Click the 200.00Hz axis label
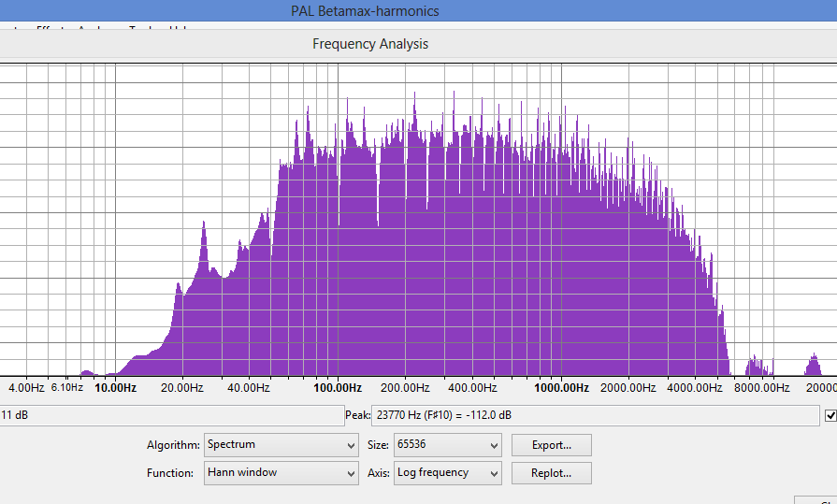The height and width of the screenshot is (504, 837). 405,388
